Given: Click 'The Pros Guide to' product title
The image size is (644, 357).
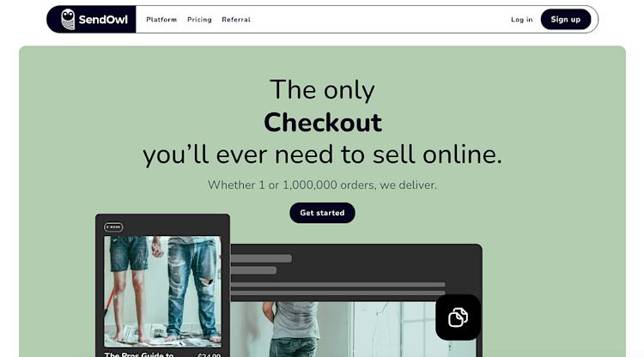Looking at the screenshot, I should 139,354.
